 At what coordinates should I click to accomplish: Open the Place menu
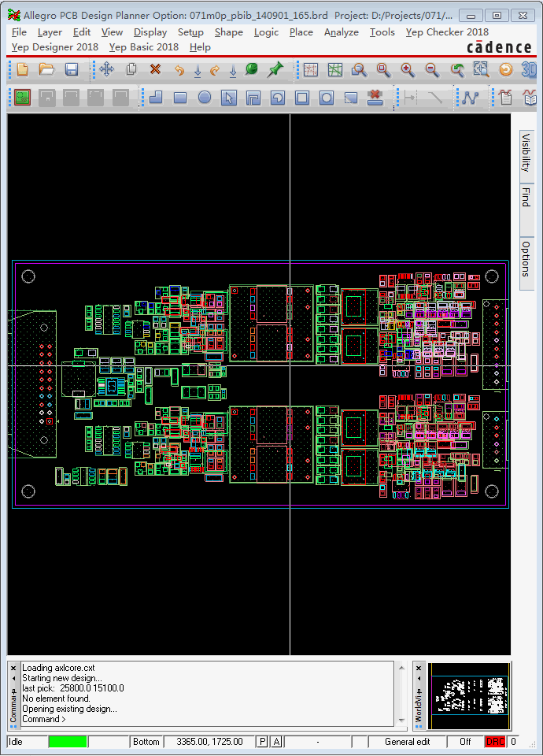point(301,32)
